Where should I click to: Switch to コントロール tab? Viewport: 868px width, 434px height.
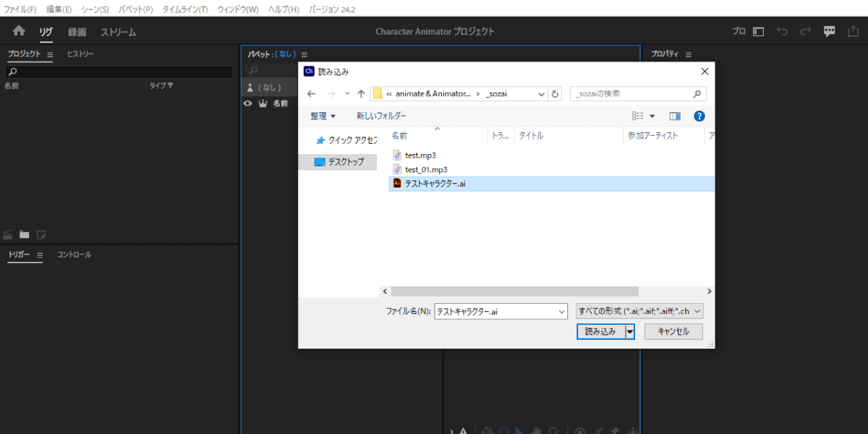point(75,255)
